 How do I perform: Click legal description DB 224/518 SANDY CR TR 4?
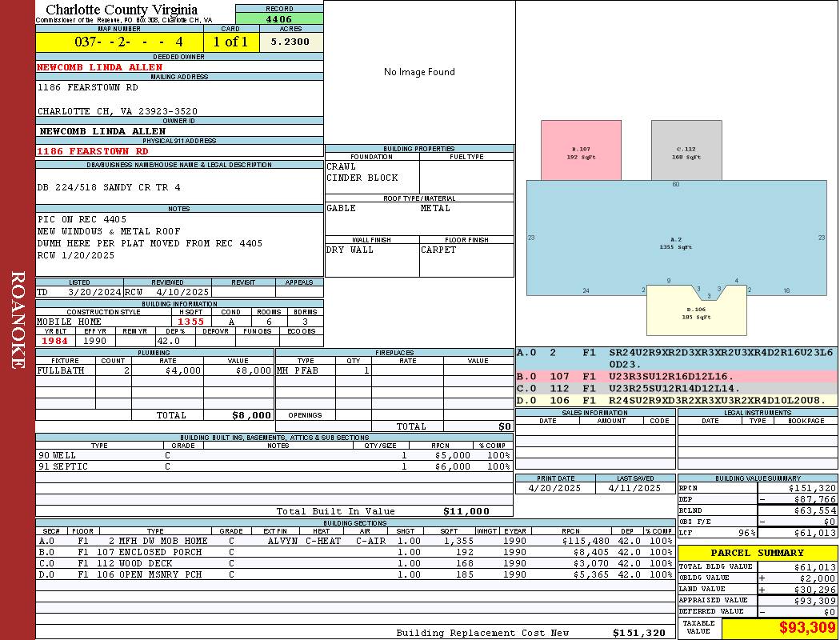109,187
